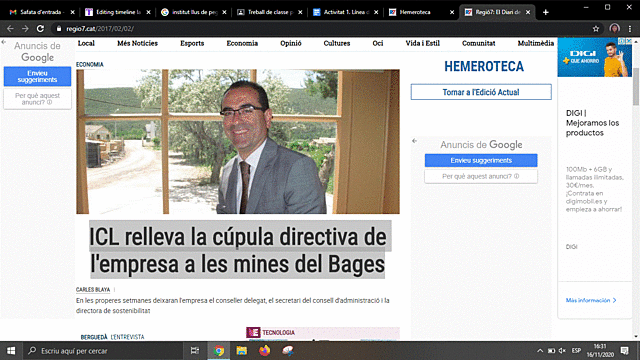Open the Oci section
This screenshot has width=640, height=360.
coord(378,43)
